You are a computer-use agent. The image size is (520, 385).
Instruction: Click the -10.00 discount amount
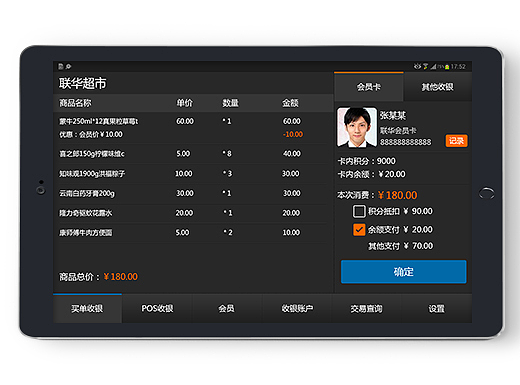tap(293, 134)
